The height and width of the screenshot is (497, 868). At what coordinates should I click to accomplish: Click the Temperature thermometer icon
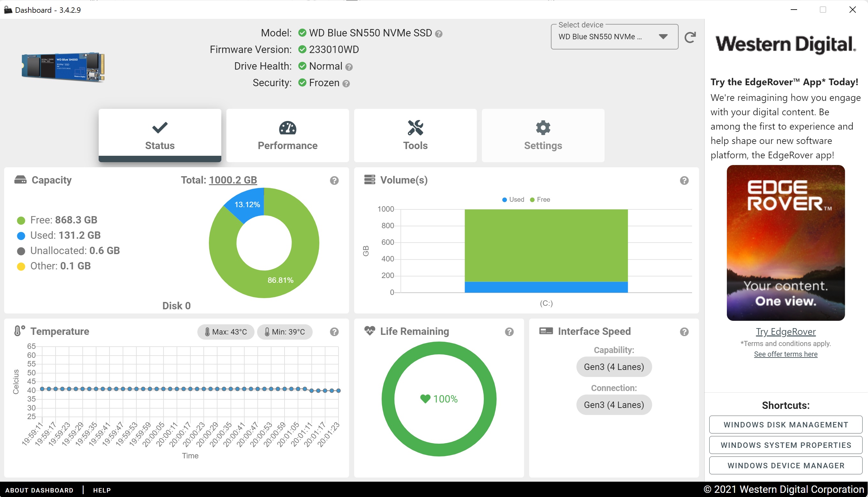point(19,331)
